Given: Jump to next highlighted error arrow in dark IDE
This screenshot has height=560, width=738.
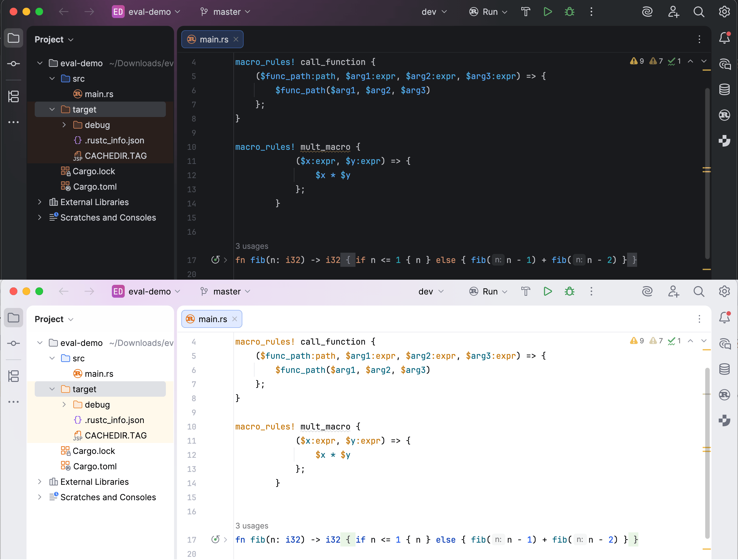Looking at the screenshot, I should pyautogui.click(x=704, y=61).
